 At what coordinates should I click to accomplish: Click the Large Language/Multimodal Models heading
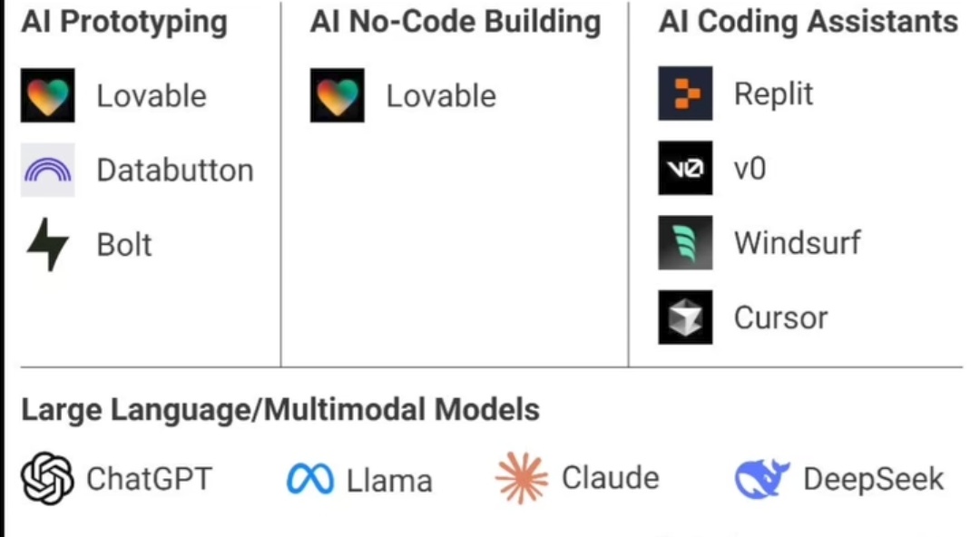click(280, 410)
